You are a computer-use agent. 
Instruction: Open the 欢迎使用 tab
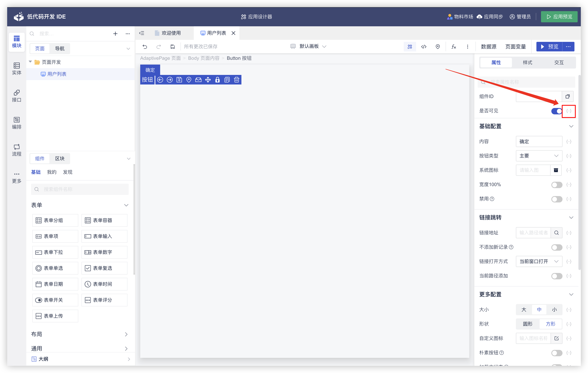(171, 33)
